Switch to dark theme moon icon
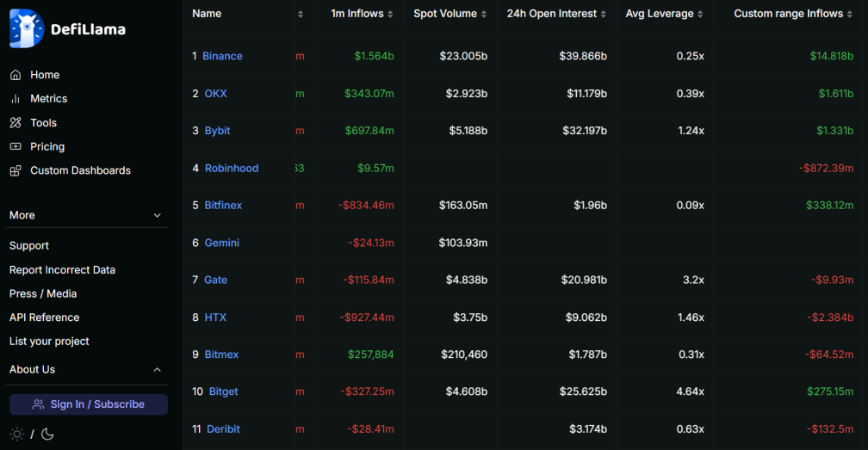868x450 pixels. (x=47, y=434)
